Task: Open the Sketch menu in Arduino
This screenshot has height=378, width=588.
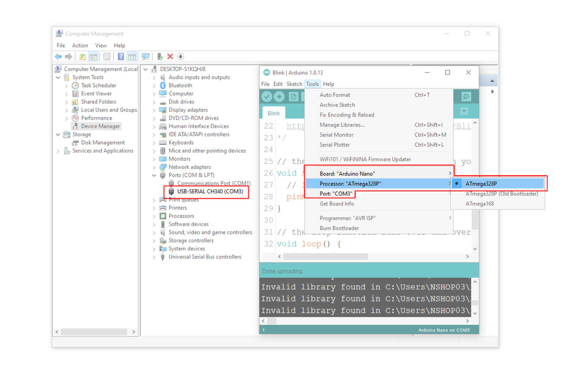Action: click(294, 84)
